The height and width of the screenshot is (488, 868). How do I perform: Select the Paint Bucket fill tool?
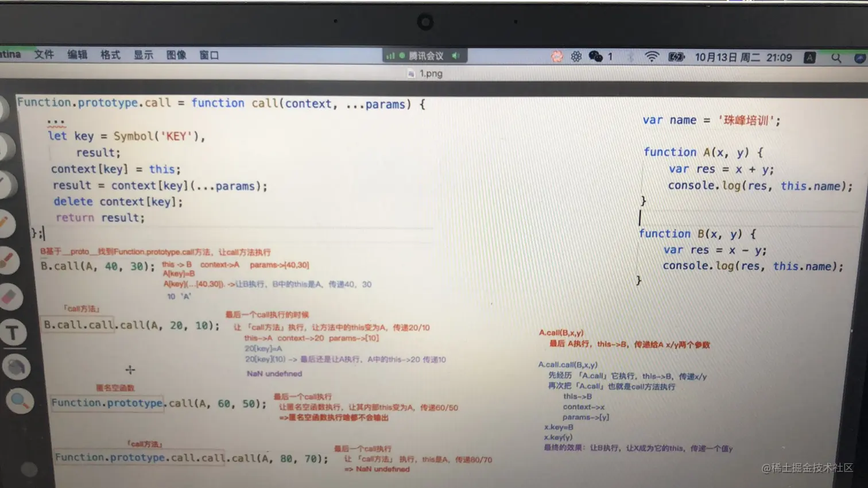point(16,367)
